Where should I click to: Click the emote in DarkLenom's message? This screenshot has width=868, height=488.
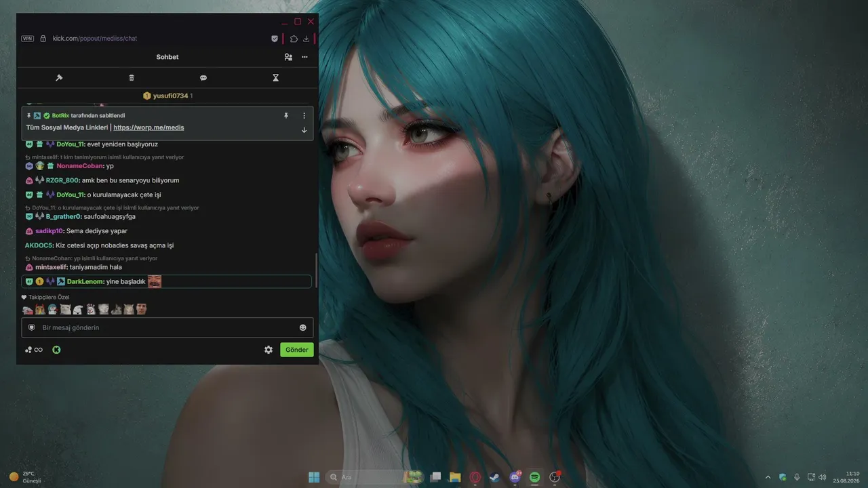[x=155, y=282]
